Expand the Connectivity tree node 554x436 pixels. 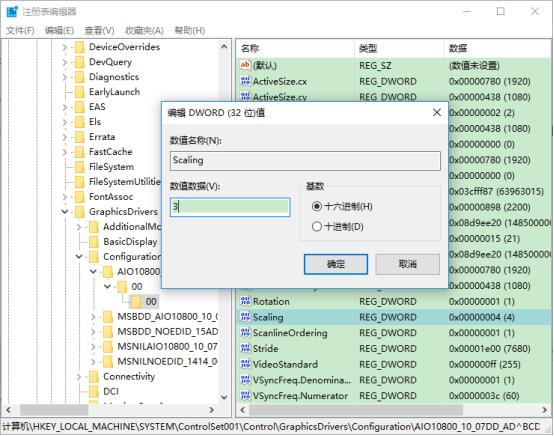pyautogui.click(x=79, y=377)
